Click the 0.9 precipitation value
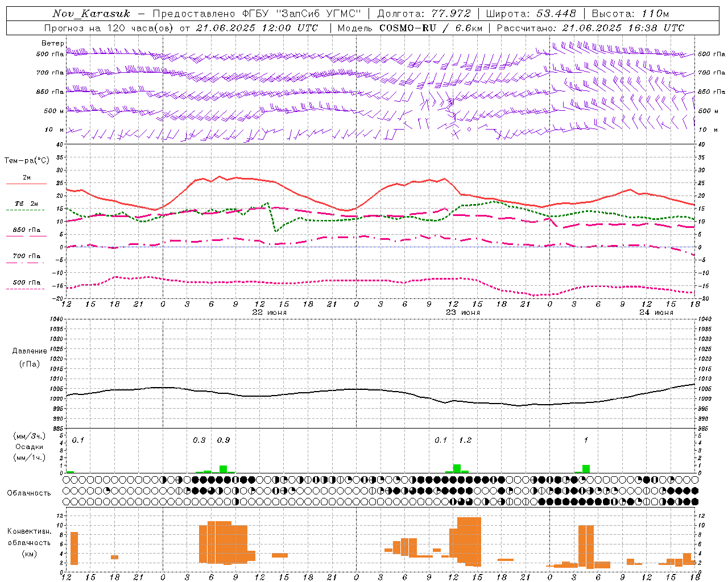 pyautogui.click(x=224, y=440)
